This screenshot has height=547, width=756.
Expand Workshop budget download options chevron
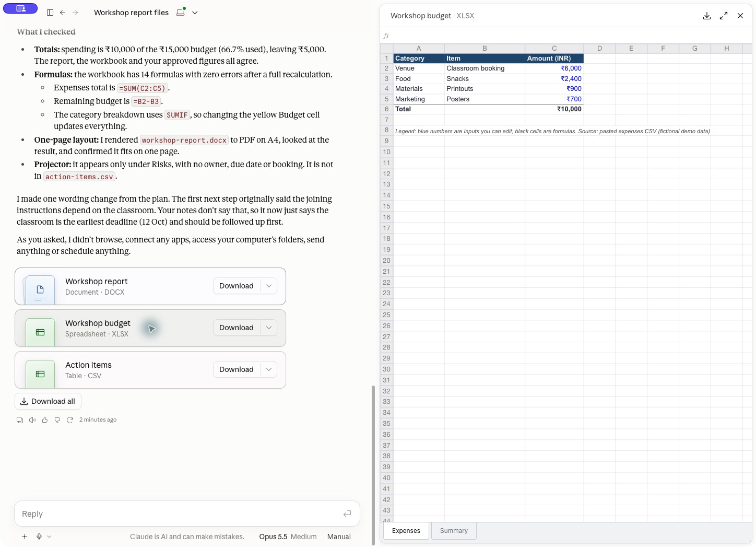269,328
